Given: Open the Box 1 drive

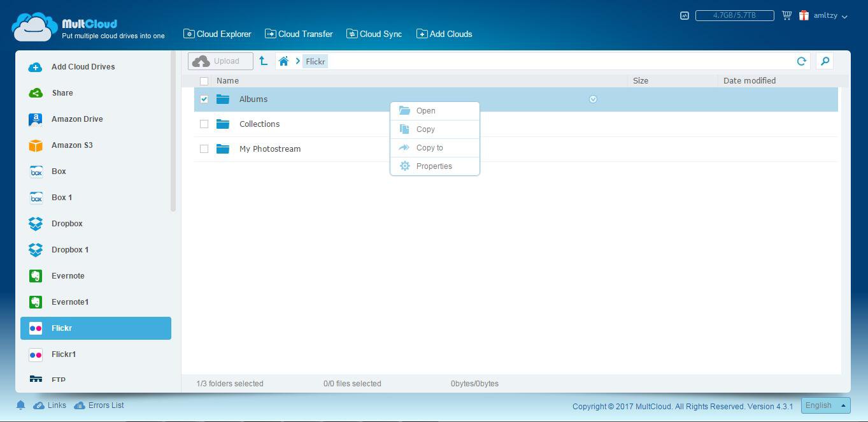Looking at the screenshot, I should click(96, 198).
